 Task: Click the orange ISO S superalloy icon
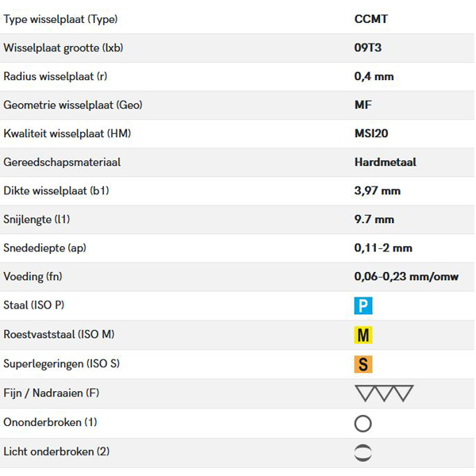pyautogui.click(x=363, y=365)
